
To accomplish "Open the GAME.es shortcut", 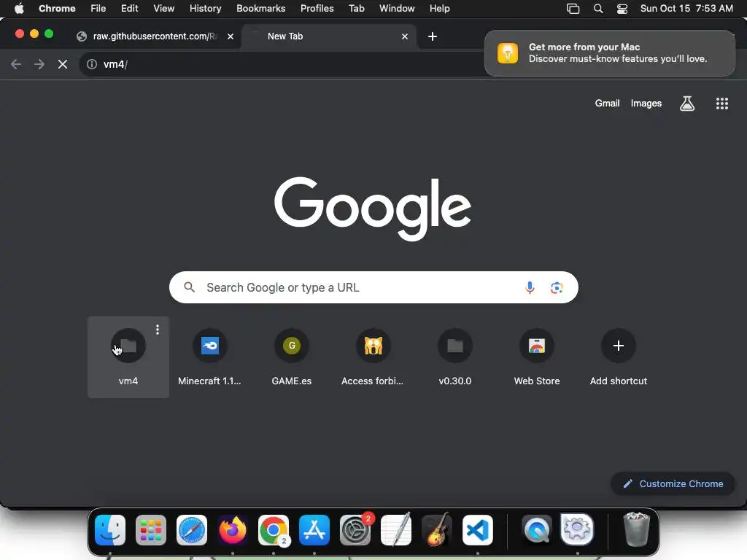I will coord(292,357).
